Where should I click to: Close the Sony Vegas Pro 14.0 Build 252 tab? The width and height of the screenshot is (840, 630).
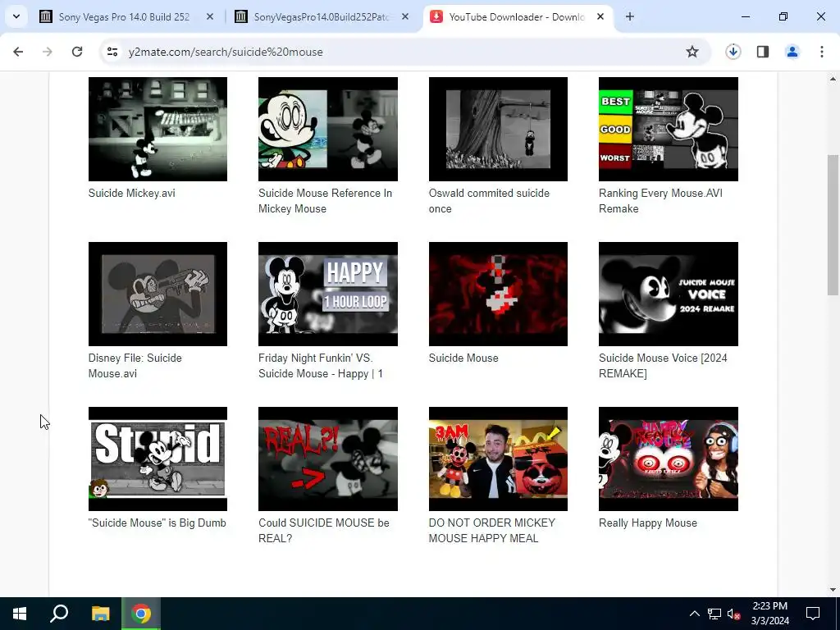(210, 17)
